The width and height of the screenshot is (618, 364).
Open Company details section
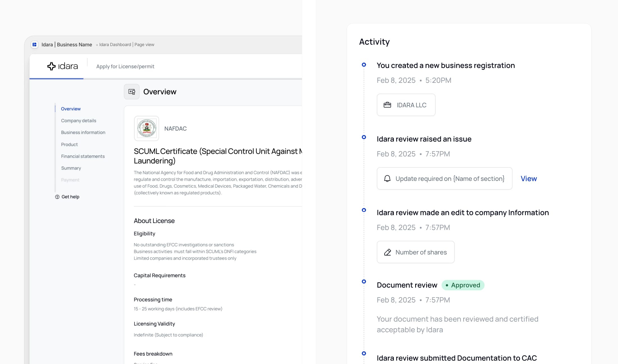[79, 120]
